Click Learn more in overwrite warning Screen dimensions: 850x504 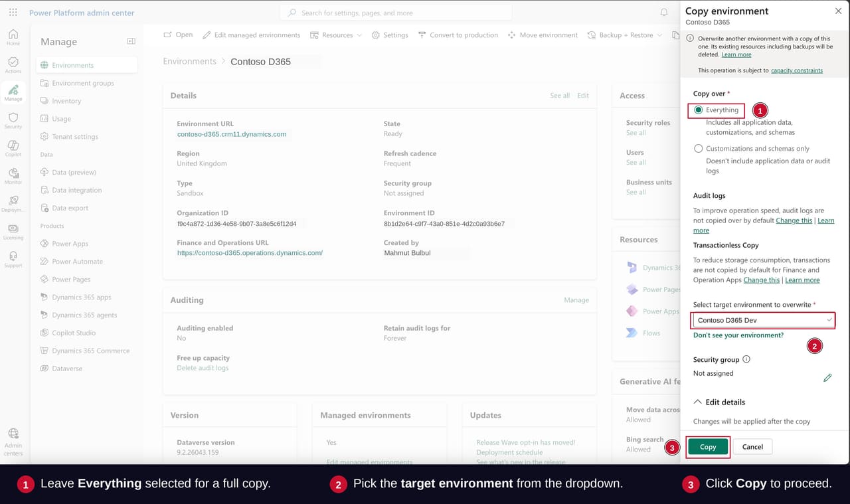[736, 54]
